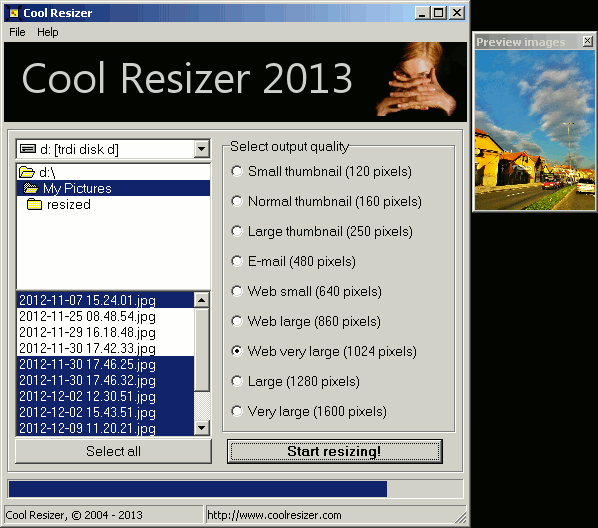Click the resizing progress bar
The image size is (598, 528).
tap(235, 489)
